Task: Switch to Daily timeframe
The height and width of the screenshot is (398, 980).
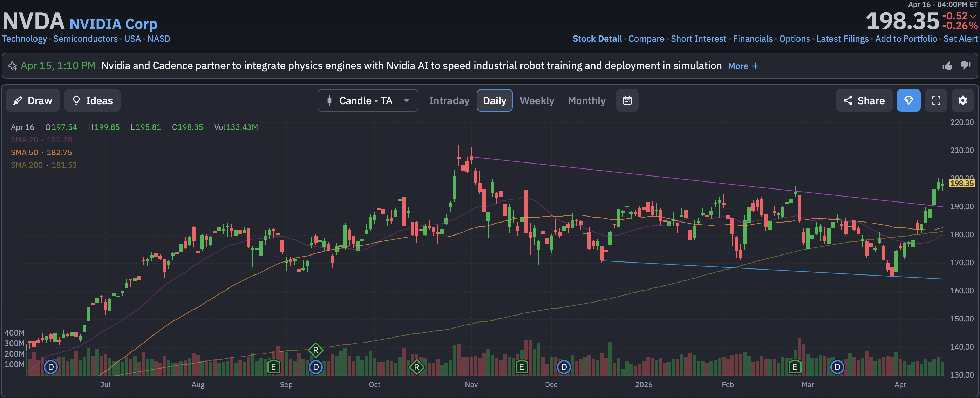Action: tap(494, 100)
